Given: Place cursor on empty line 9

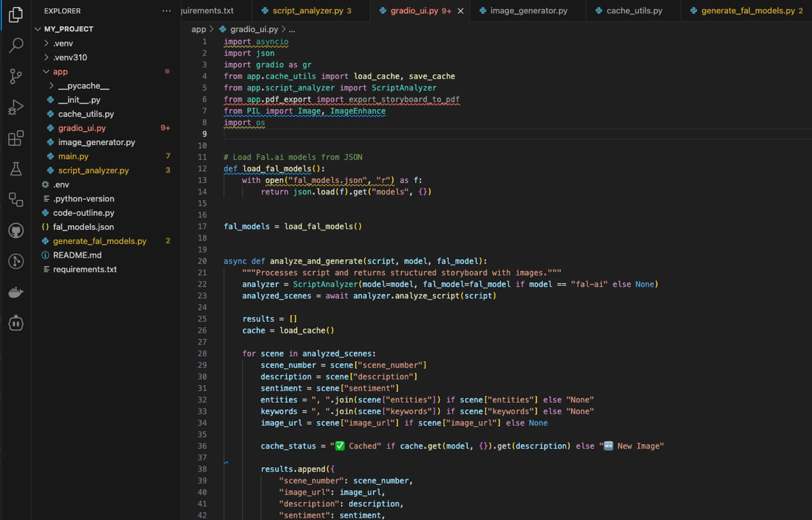Looking at the screenshot, I should coord(517,134).
